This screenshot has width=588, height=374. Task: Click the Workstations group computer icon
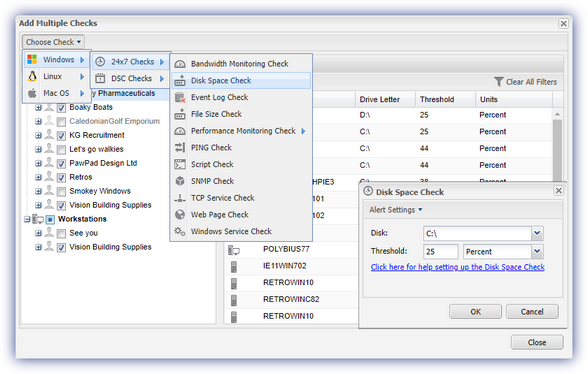click(38, 219)
